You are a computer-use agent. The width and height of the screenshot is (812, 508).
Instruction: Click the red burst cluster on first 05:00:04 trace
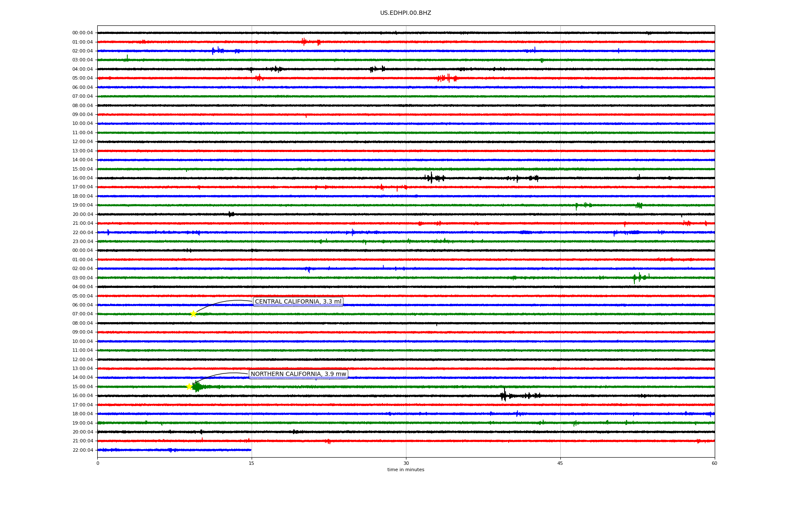(446, 78)
